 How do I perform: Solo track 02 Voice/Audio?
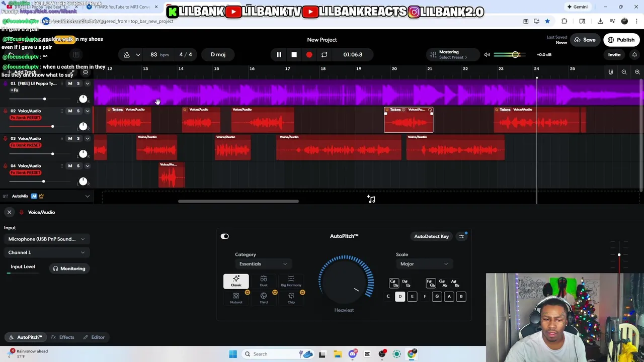(x=78, y=111)
